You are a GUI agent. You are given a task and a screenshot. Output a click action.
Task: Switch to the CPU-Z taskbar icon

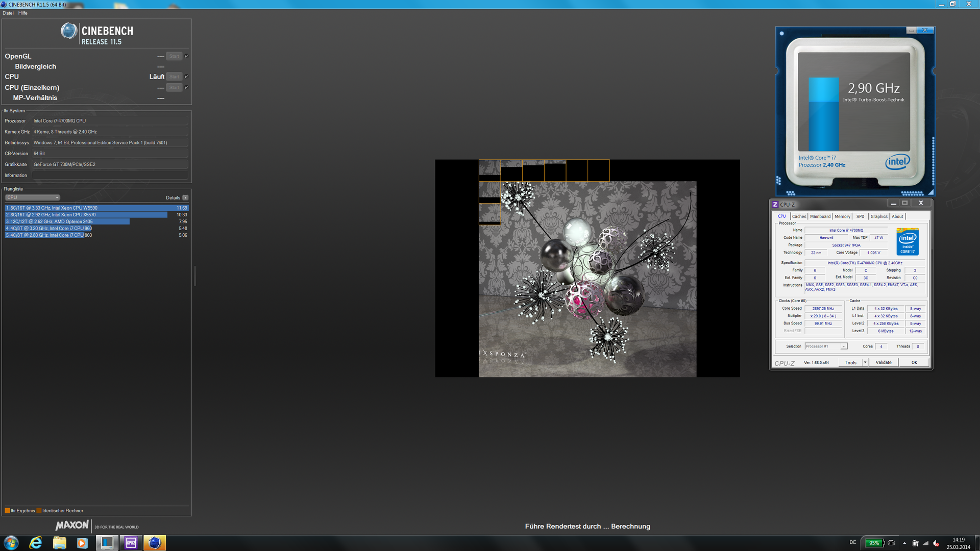pyautogui.click(x=131, y=543)
